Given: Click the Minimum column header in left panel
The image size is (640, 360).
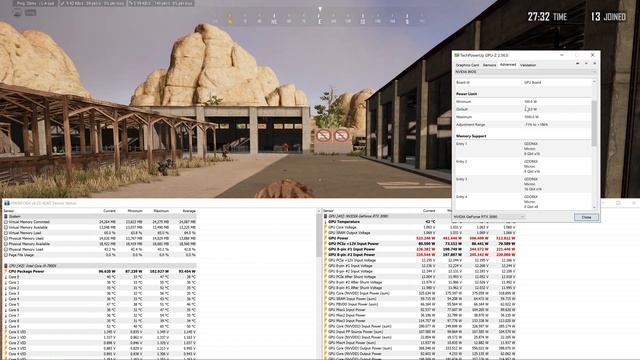Looking at the screenshot, I should pyautogui.click(x=135, y=211).
